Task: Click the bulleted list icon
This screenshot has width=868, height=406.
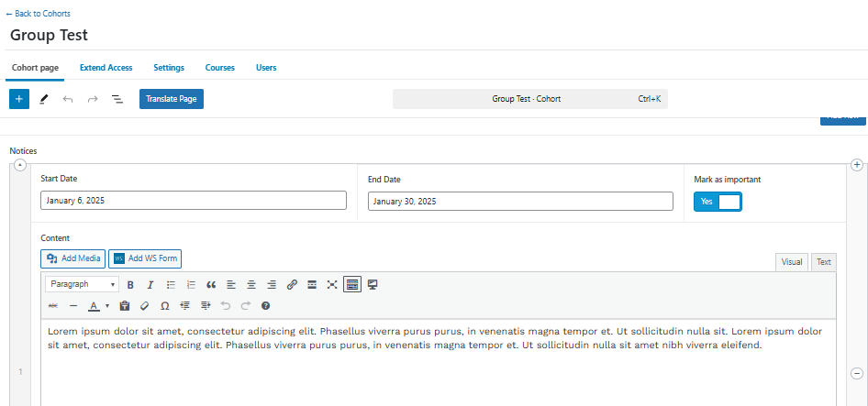Action: pyautogui.click(x=171, y=285)
